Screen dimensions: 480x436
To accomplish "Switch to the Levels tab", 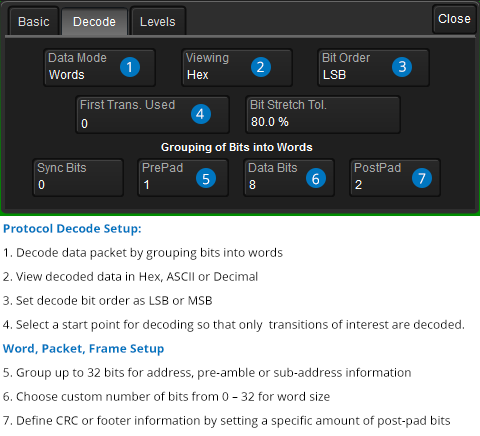I will tap(158, 22).
